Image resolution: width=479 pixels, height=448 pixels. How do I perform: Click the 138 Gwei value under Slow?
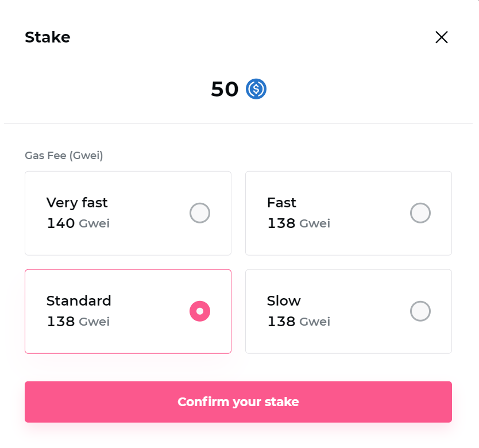click(x=299, y=322)
